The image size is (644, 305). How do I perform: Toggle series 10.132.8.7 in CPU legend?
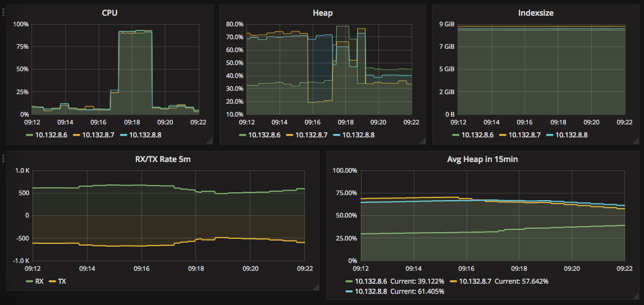pyautogui.click(x=98, y=135)
